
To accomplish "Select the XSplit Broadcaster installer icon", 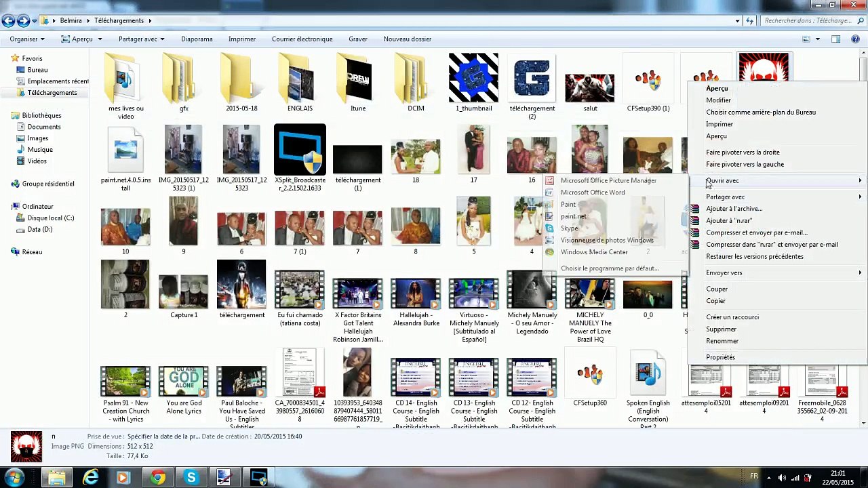I will [x=300, y=150].
